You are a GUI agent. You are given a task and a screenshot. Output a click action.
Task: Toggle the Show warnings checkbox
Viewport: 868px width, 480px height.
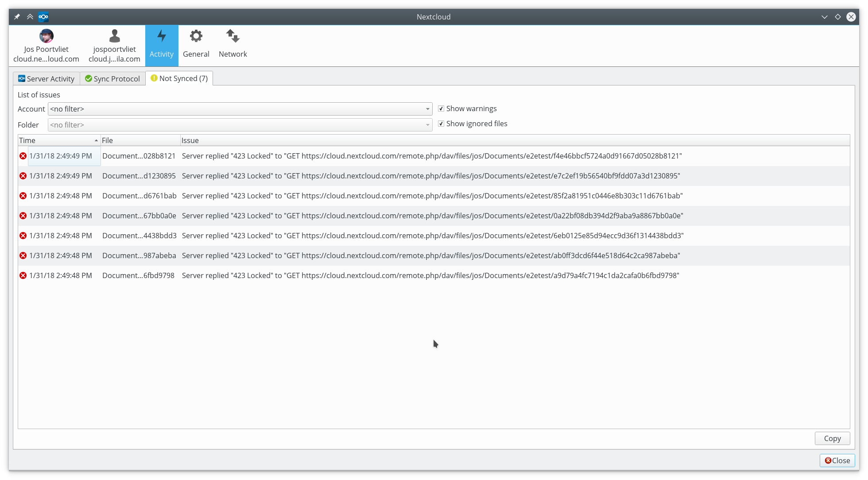(x=441, y=108)
